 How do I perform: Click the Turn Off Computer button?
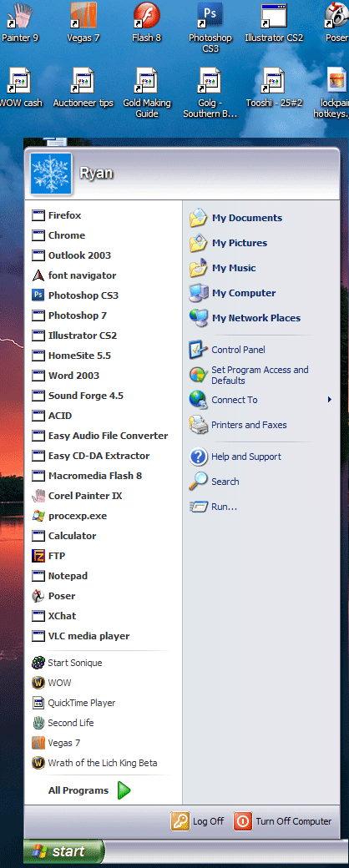point(283,821)
